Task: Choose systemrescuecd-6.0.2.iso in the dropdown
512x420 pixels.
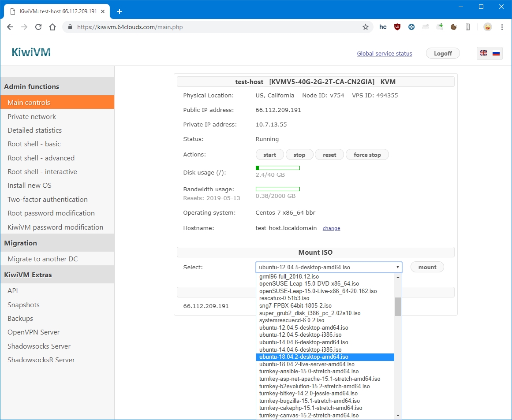Action: click(x=292, y=320)
